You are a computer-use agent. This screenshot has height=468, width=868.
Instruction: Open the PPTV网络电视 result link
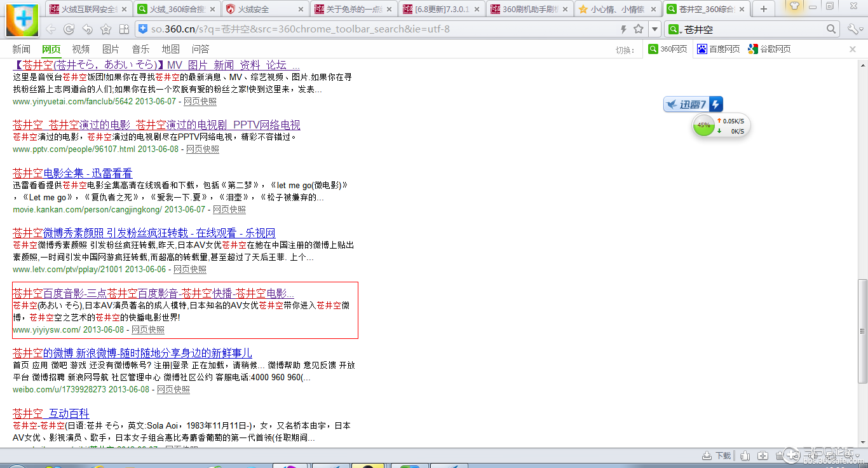pos(156,125)
